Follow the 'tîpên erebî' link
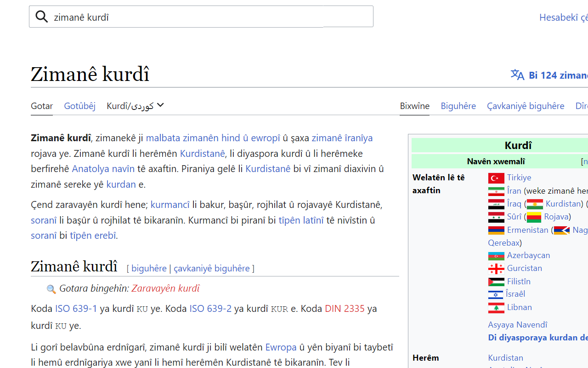This screenshot has width=588, height=368. pyautogui.click(x=93, y=236)
